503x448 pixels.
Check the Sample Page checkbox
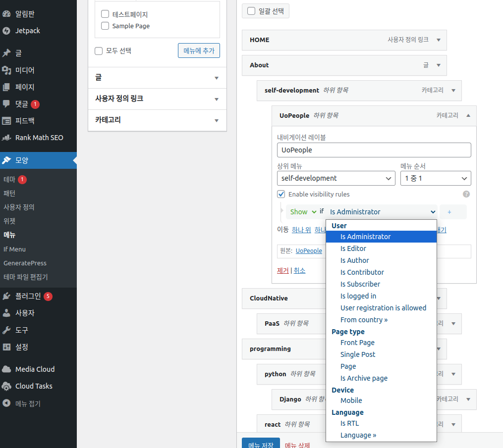[x=105, y=26]
